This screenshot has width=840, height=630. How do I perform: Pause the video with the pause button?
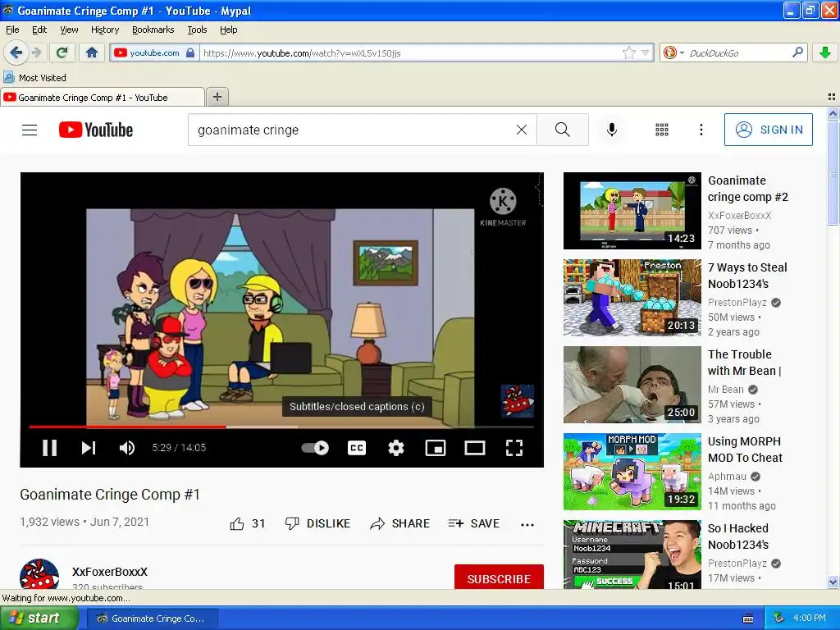pos(50,448)
